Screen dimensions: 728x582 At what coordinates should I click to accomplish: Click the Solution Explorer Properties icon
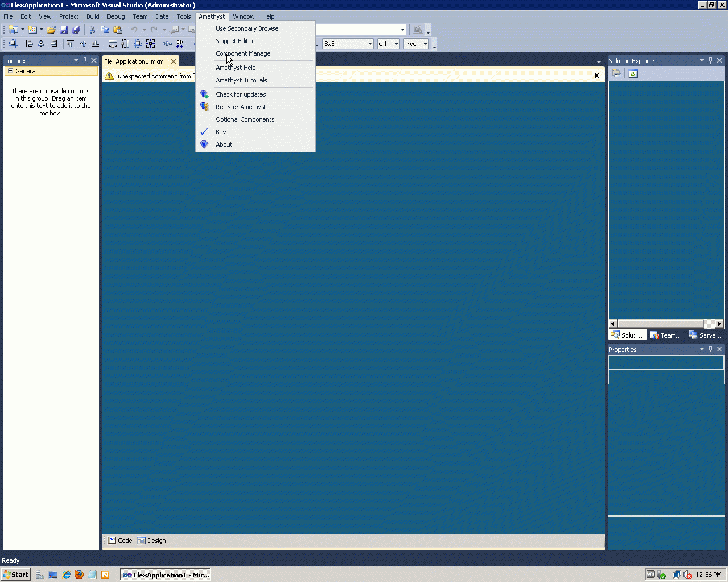click(x=616, y=74)
